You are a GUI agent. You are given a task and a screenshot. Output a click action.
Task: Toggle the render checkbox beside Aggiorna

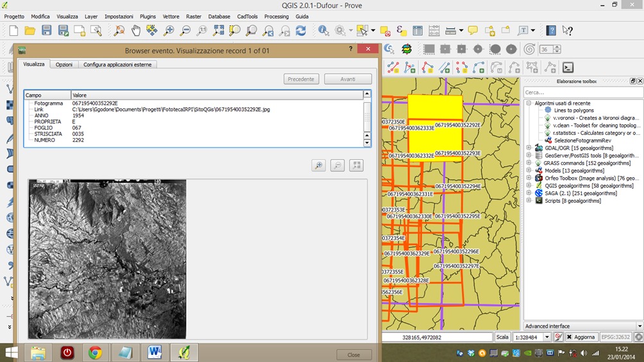tap(568, 337)
